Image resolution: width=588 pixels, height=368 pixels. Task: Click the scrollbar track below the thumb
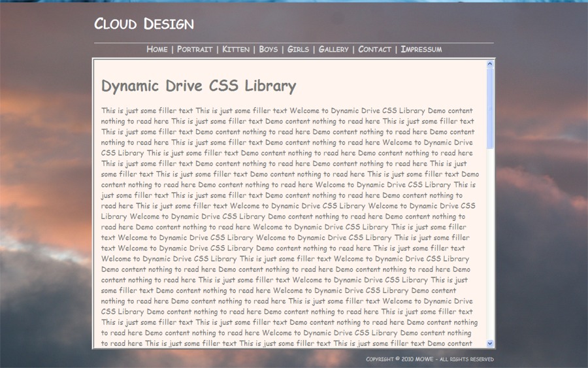(490, 244)
